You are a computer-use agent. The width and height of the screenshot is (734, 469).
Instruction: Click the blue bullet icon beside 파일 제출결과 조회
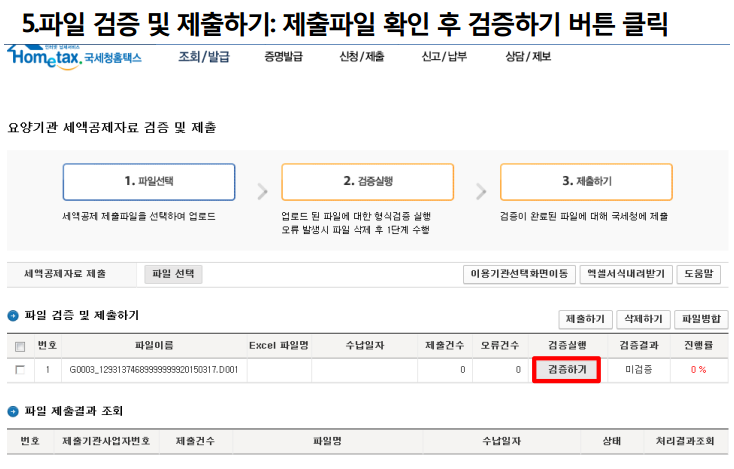tap(13, 412)
